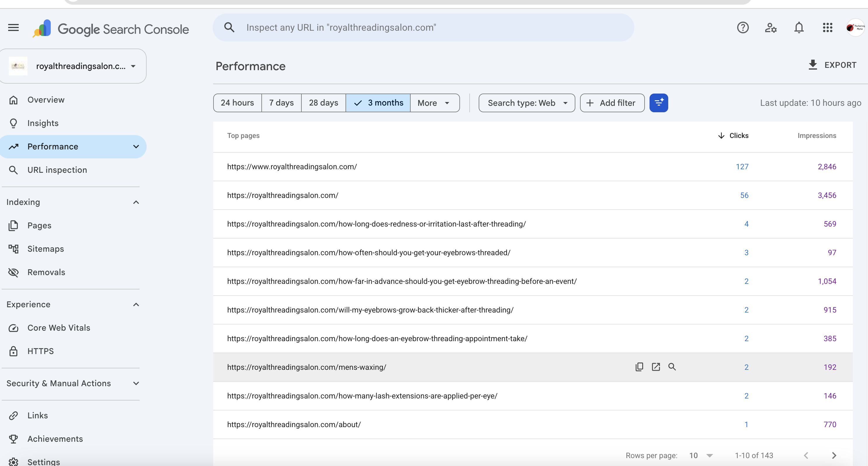Open Achievements in the sidebar
This screenshot has width=868, height=466.
(x=73, y=439)
